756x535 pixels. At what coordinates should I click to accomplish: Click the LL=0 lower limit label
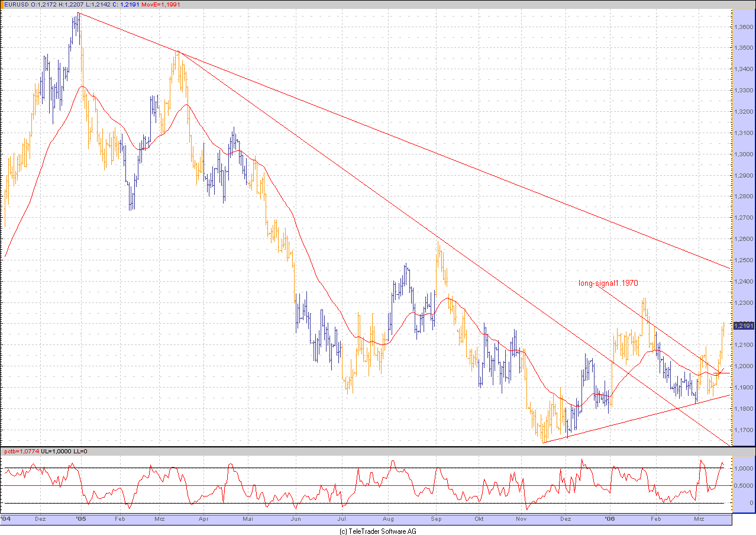[80, 452]
